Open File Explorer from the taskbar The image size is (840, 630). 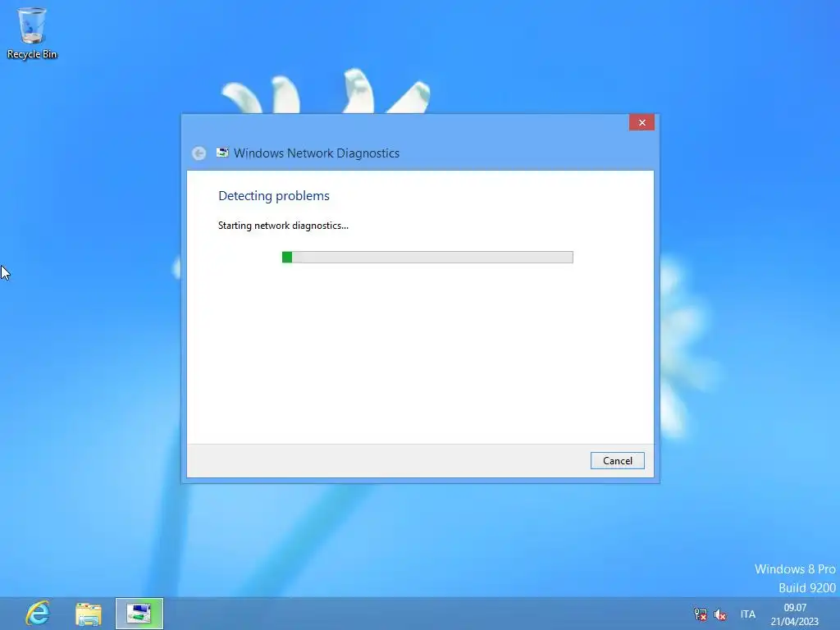point(89,614)
